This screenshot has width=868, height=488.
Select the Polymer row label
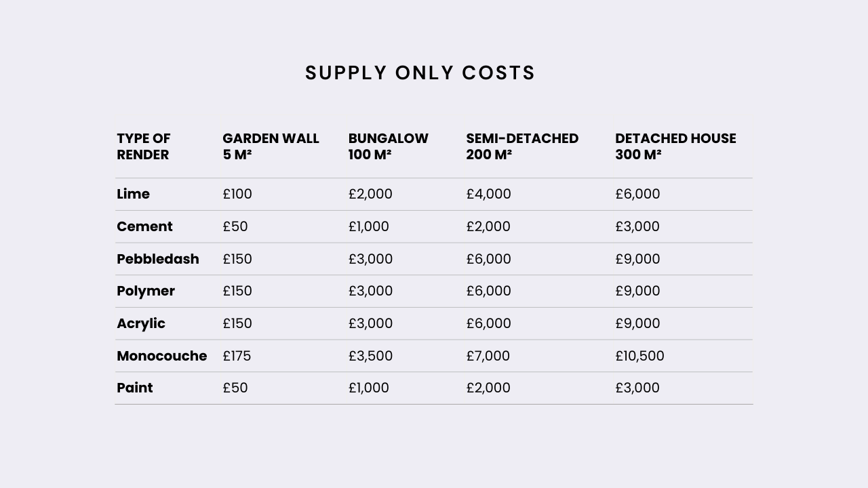click(x=146, y=291)
